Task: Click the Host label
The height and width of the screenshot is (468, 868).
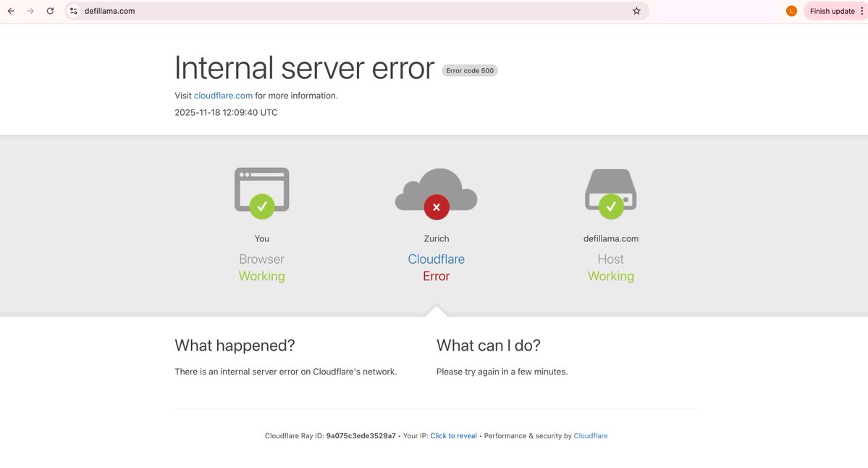Action: point(610,259)
